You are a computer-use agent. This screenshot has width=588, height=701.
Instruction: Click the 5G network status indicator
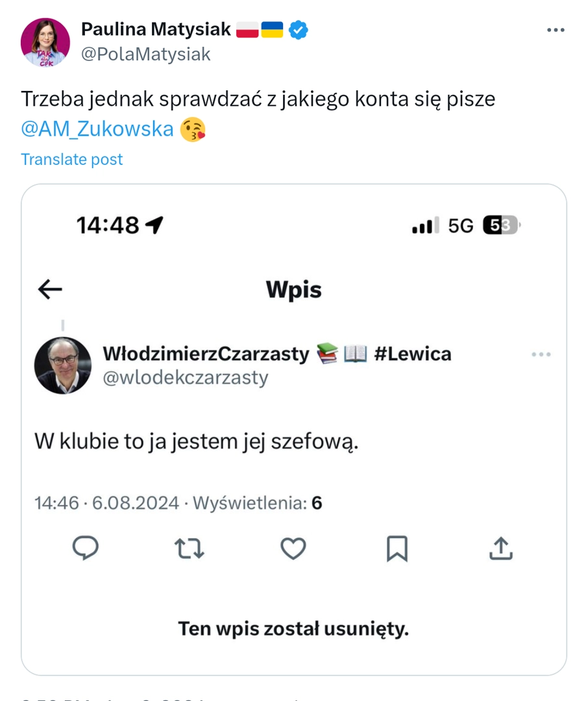[461, 226]
